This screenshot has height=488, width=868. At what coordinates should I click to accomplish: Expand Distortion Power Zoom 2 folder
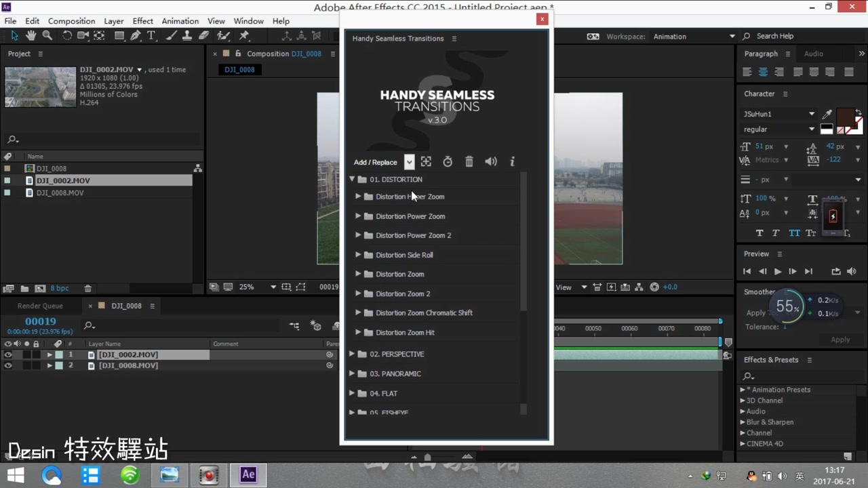pos(358,235)
